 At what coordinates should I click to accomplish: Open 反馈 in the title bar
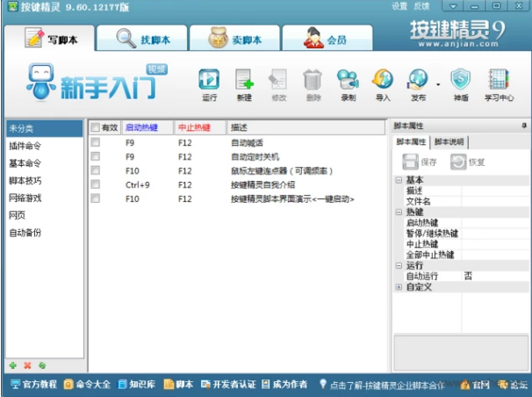tap(421, 6)
